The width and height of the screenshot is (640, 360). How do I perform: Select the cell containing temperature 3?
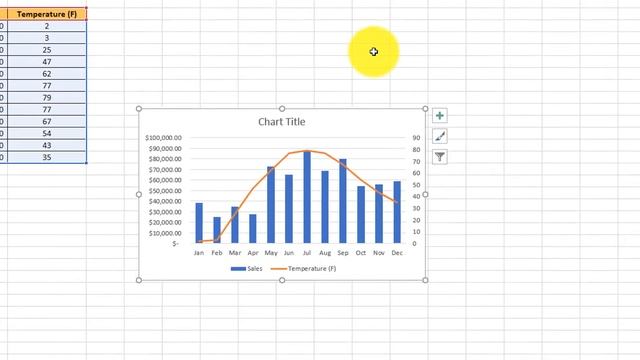pos(47,38)
